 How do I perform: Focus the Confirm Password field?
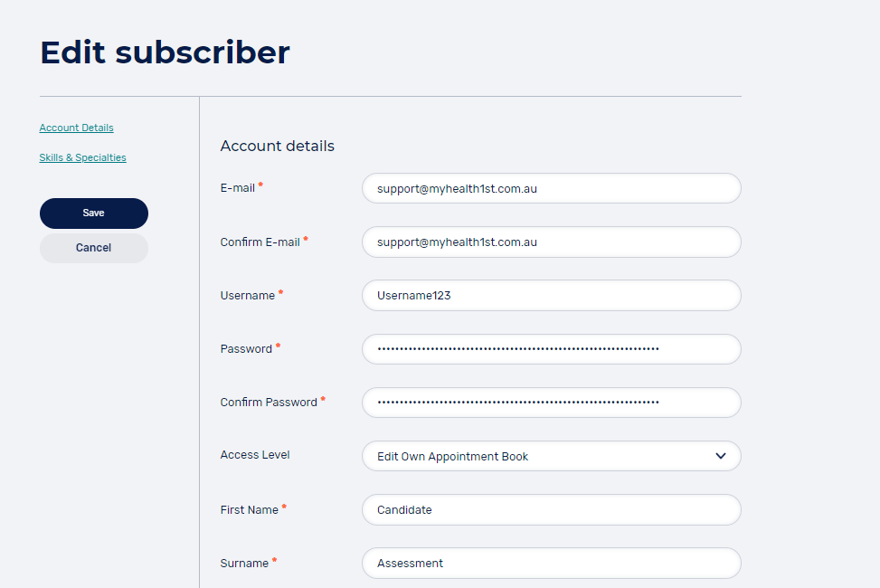[x=552, y=403]
